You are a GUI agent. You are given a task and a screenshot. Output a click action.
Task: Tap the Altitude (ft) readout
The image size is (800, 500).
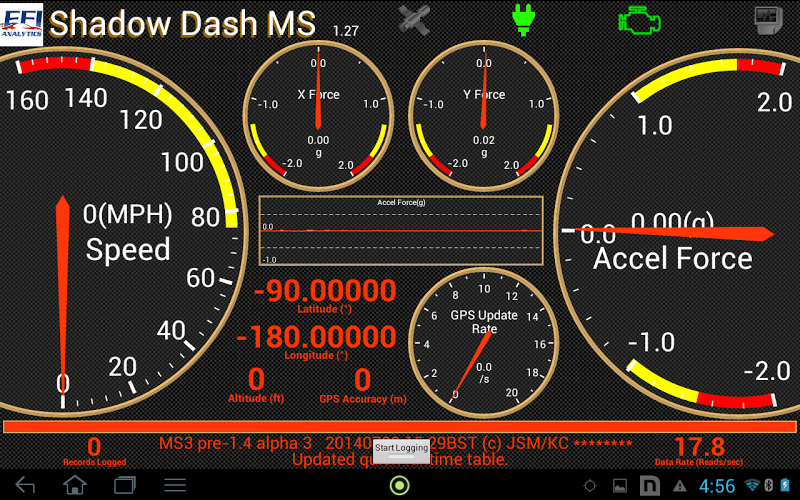coord(256,385)
